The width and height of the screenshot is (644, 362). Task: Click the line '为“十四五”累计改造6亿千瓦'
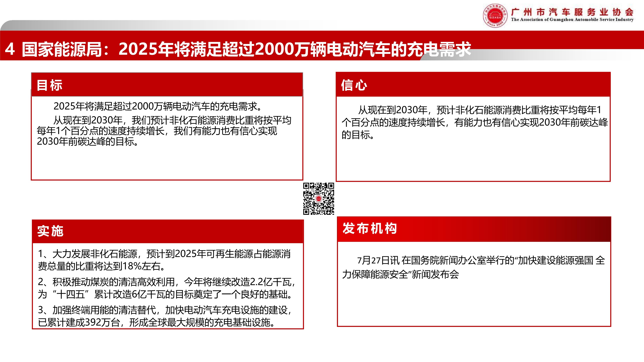tap(166, 294)
